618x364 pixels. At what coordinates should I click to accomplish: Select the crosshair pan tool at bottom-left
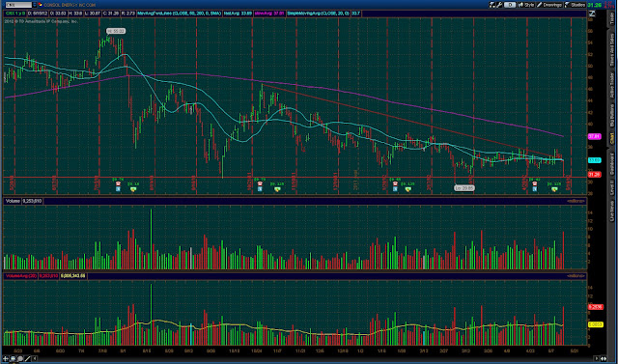pyautogui.click(x=6, y=358)
